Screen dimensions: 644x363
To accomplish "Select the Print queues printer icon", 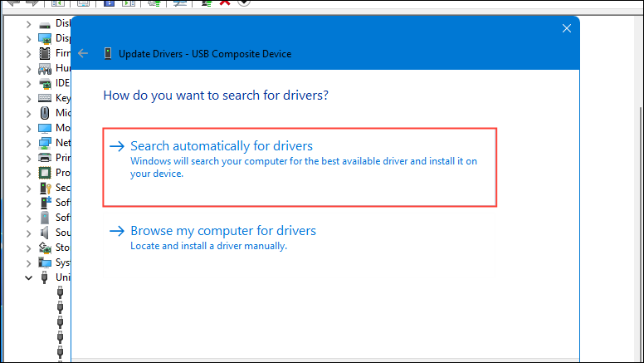I will [45, 158].
